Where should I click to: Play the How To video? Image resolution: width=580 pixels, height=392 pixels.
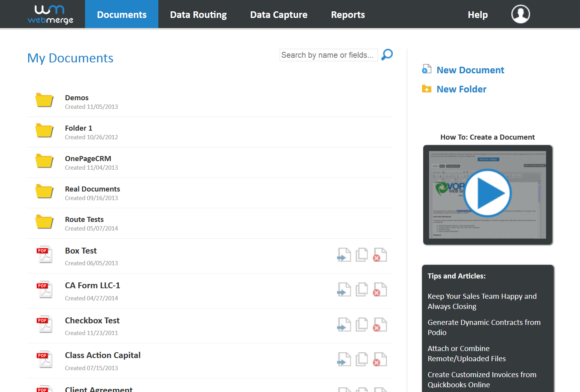[488, 193]
